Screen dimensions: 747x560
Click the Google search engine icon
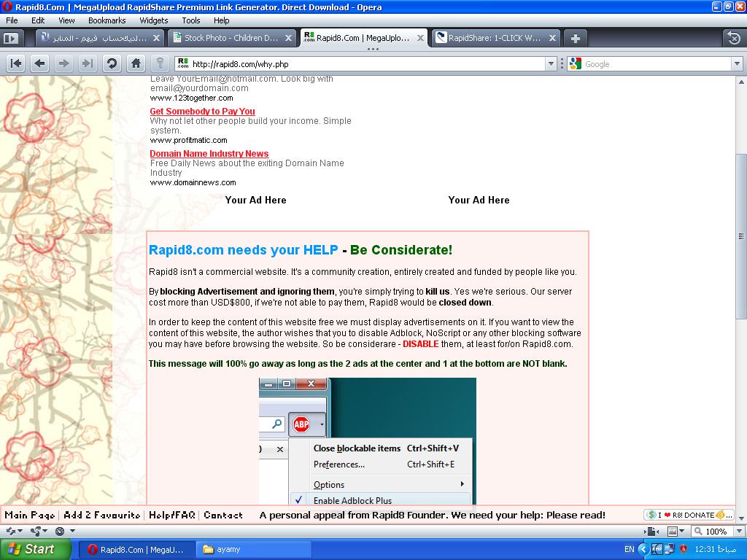pos(575,64)
